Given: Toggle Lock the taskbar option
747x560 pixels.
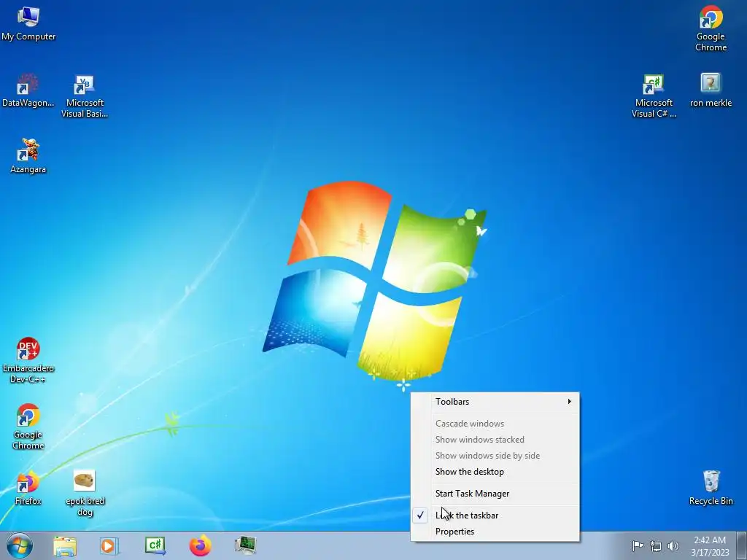Looking at the screenshot, I should [x=495, y=516].
